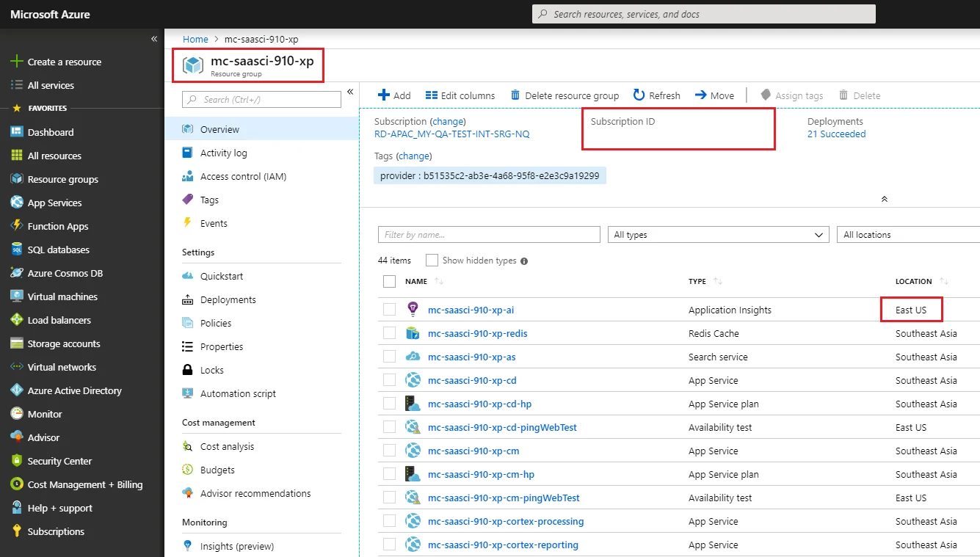
Task: Open the Function Apps lightning icon
Action: (x=17, y=226)
